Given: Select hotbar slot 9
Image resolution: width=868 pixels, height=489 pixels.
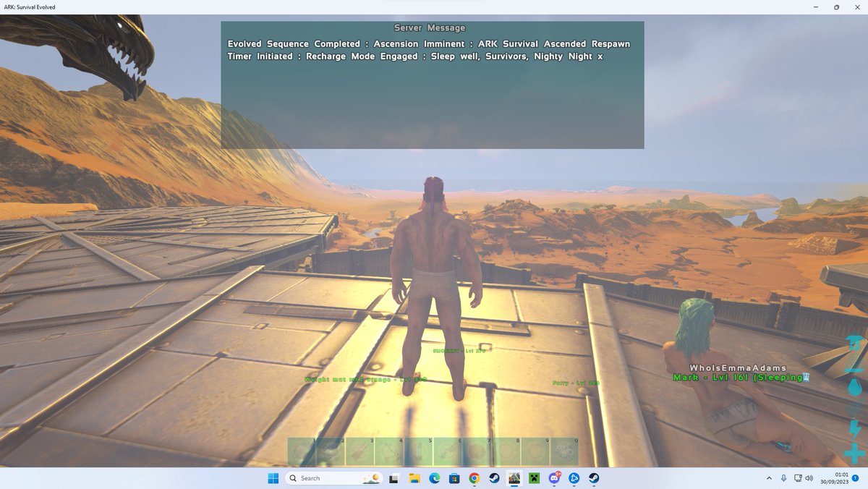Looking at the screenshot, I should tap(536, 451).
